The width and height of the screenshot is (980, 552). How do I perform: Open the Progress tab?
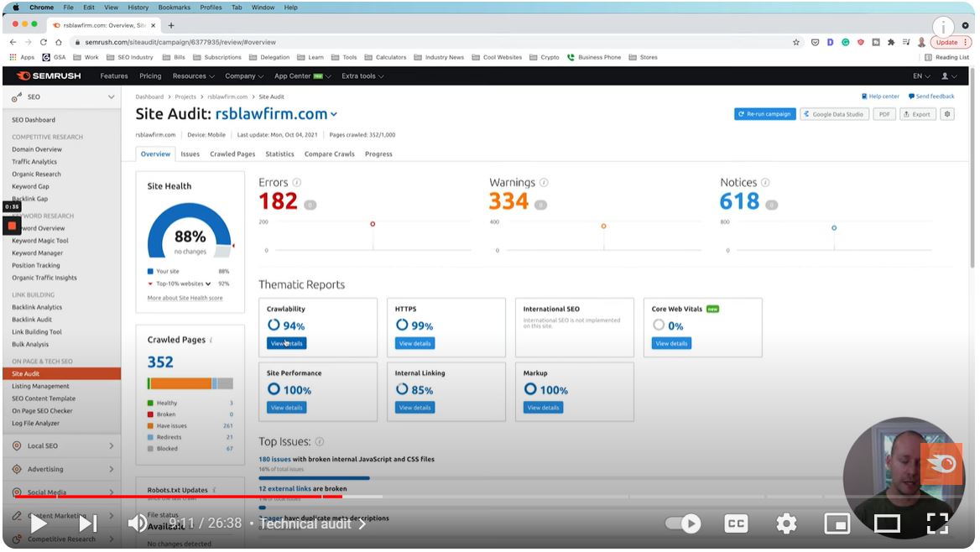click(x=378, y=154)
